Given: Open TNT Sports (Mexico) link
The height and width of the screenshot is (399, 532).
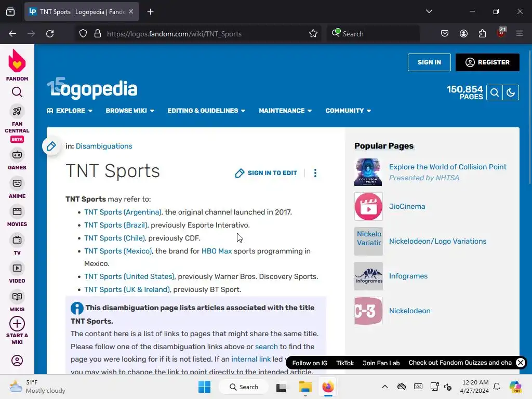Looking at the screenshot, I should (118, 251).
